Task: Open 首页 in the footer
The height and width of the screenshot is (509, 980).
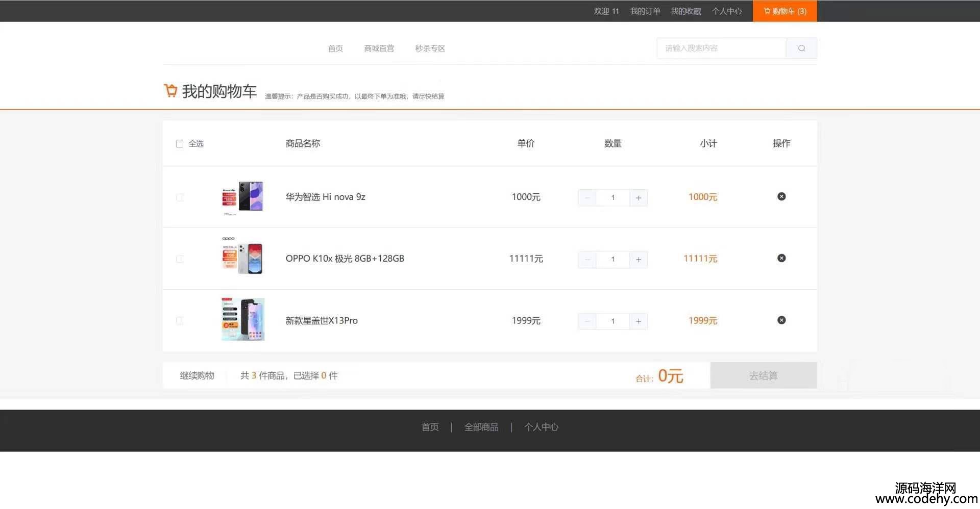Action: click(x=430, y=427)
